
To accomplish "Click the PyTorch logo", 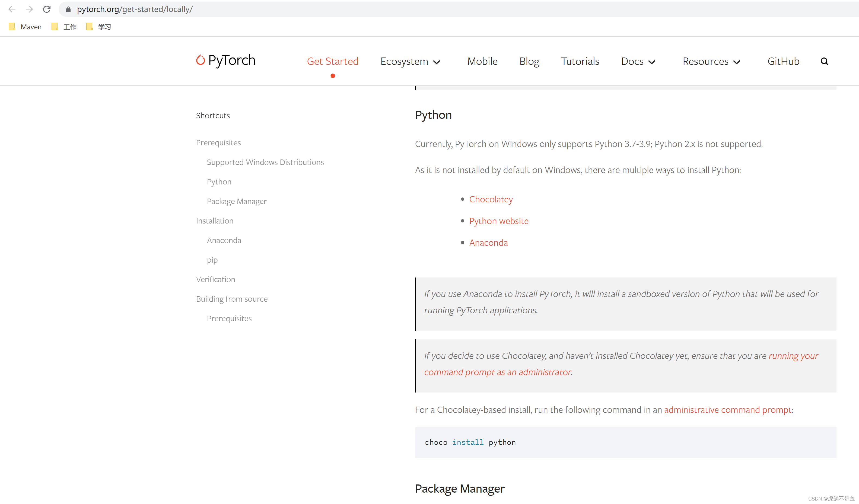I will [x=225, y=60].
